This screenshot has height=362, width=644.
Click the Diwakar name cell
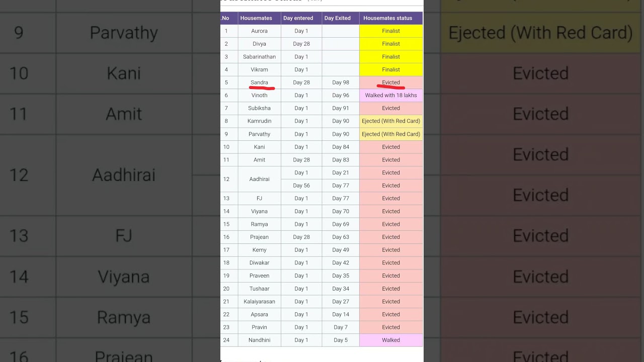coord(259,263)
